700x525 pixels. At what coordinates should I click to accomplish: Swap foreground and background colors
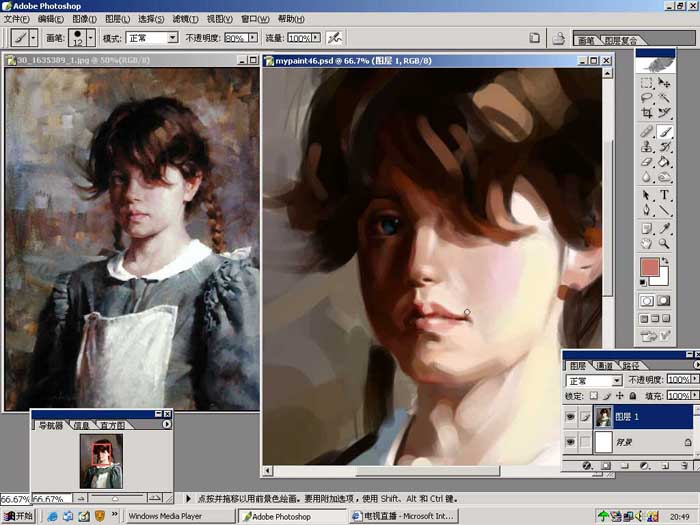coord(666,260)
